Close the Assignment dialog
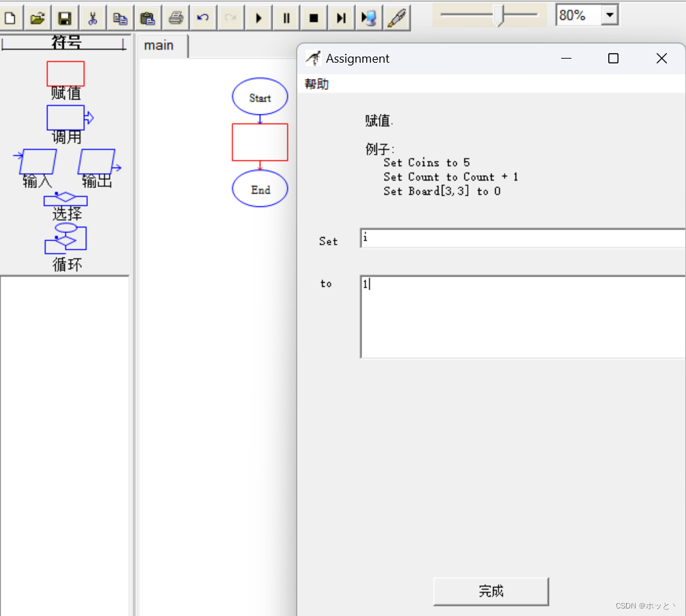The height and width of the screenshot is (616, 686). pos(661,58)
